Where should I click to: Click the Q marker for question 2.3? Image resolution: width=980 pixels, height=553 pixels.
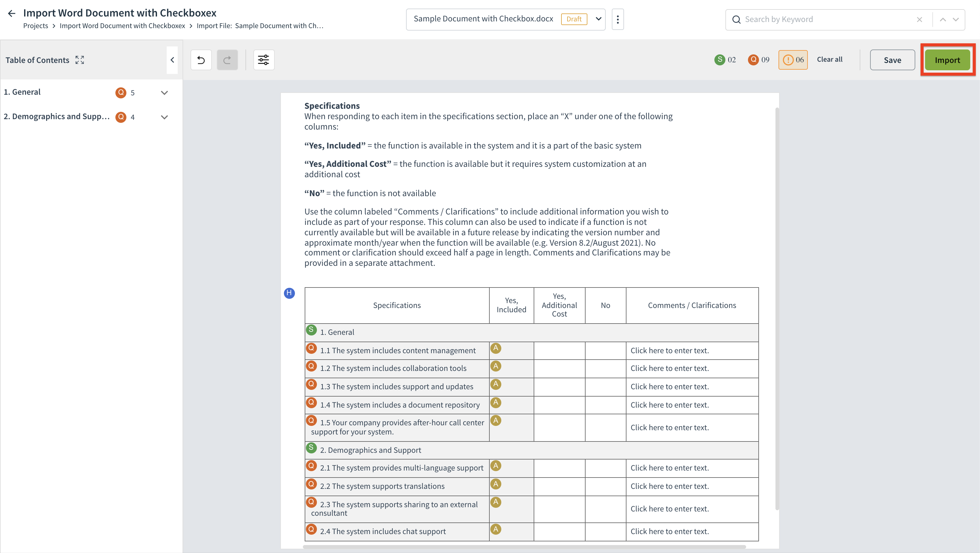[x=311, y=502]
